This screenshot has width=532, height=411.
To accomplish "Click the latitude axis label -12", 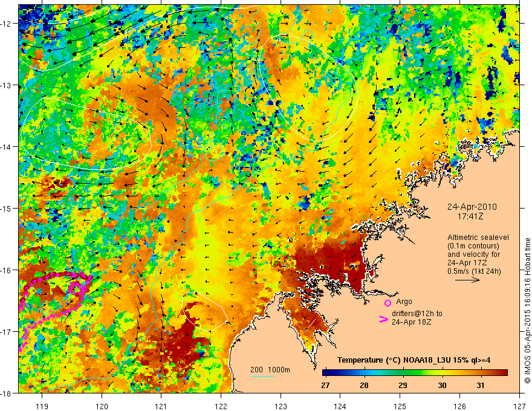I will tap(7, 24).
